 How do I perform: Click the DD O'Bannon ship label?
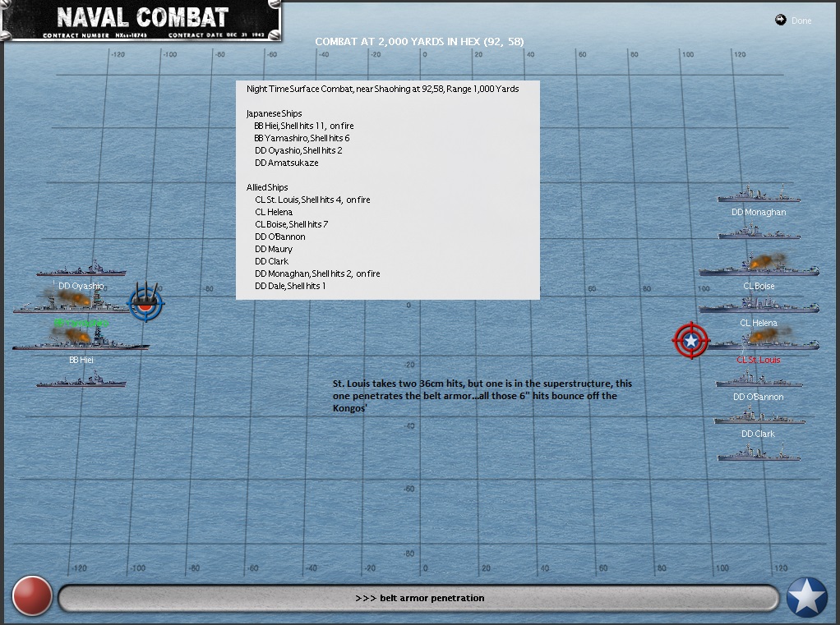[759, 397]
